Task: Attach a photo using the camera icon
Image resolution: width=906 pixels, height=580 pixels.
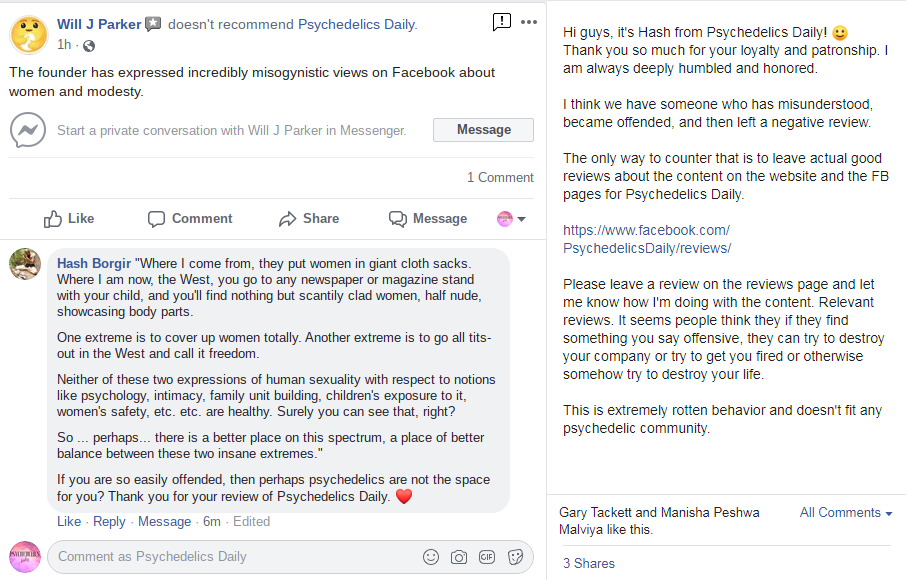Action: coord(459,557)
